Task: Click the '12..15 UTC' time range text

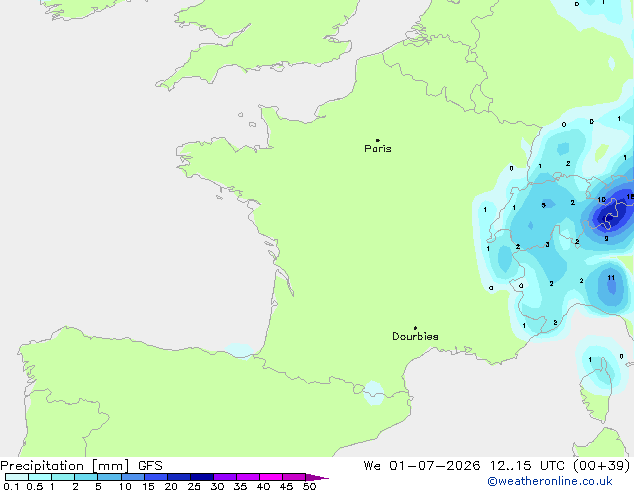Action: 527,466
